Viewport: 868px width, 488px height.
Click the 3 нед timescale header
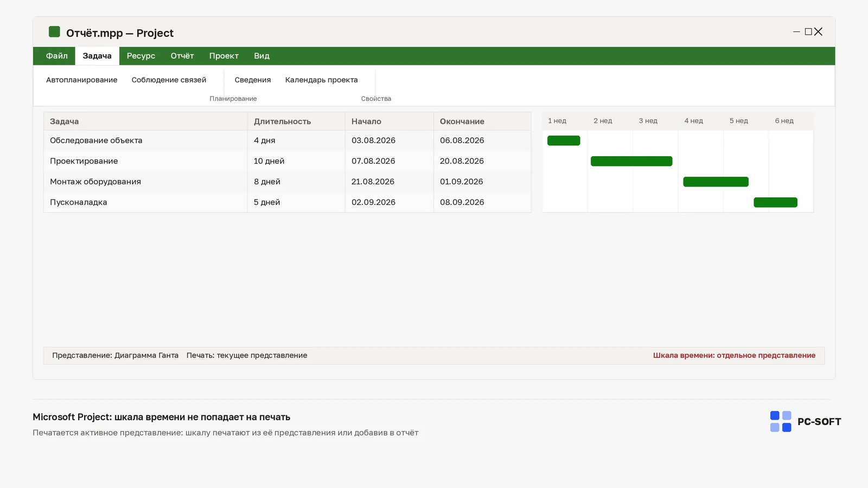coord(648,121)
